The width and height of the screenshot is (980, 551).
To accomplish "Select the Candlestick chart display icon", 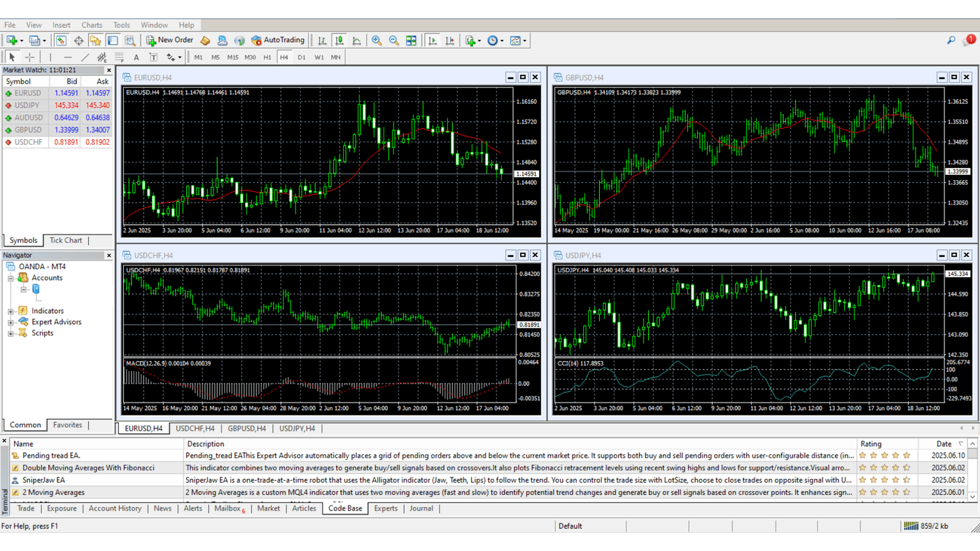I will tap(338, 40).
